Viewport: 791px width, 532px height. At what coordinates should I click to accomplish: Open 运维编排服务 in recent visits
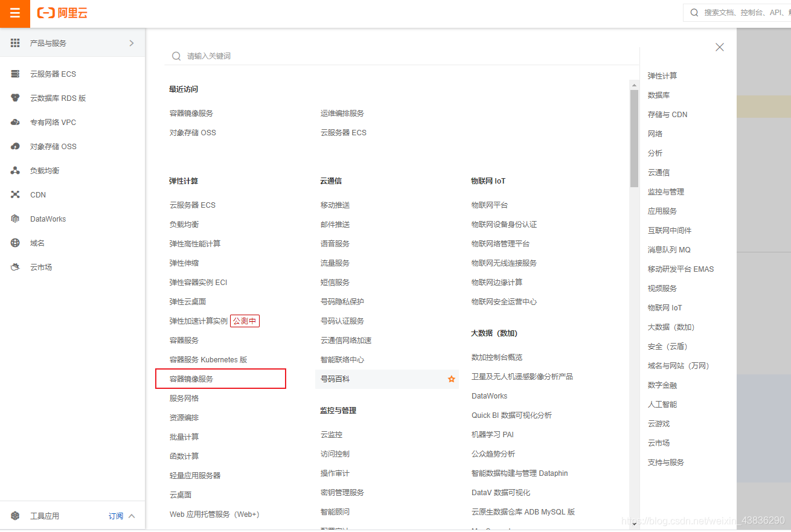[342, 113]
